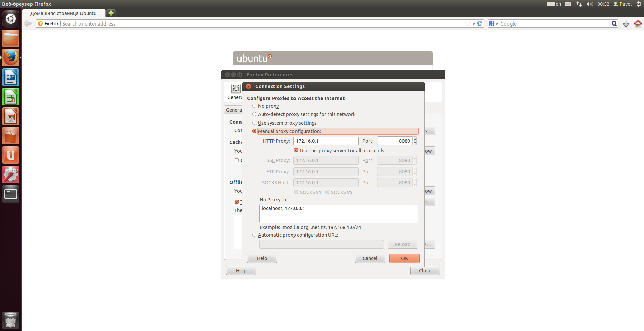
Task: Click OK in Connection Settings
Action: click(405, 258)
